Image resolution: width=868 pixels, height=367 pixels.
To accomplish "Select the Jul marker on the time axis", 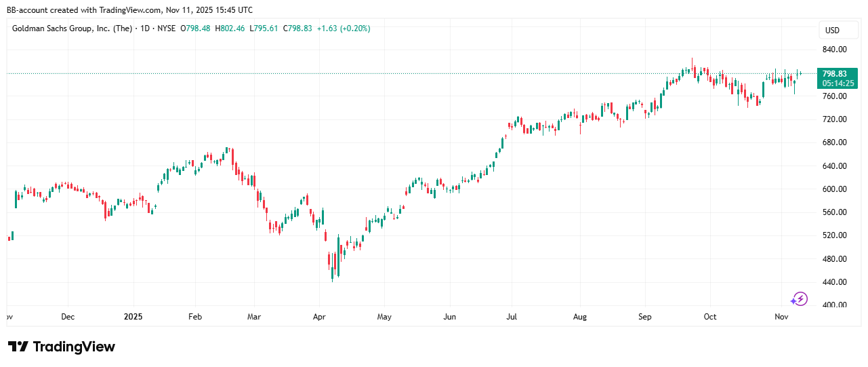I will [x=512, y=317].
